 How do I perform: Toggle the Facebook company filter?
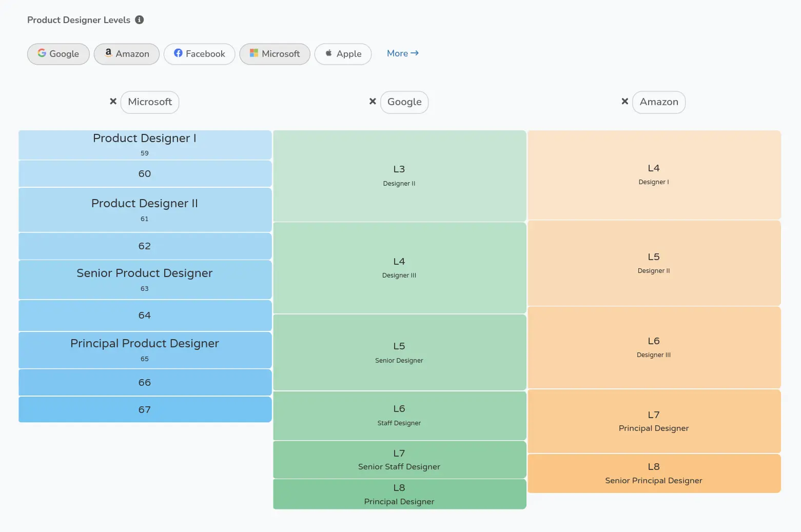[199, 53]
